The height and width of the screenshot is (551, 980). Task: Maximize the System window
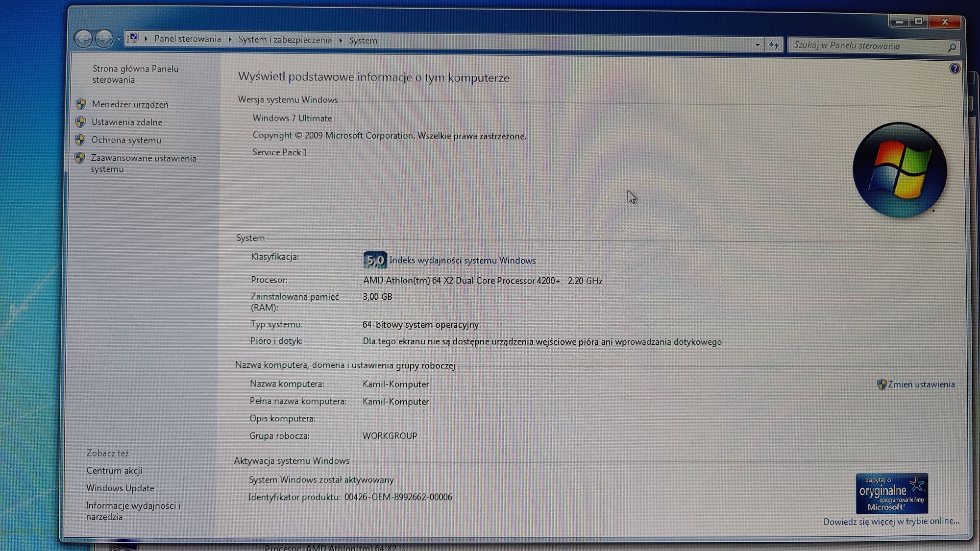(x=919, y=21)
